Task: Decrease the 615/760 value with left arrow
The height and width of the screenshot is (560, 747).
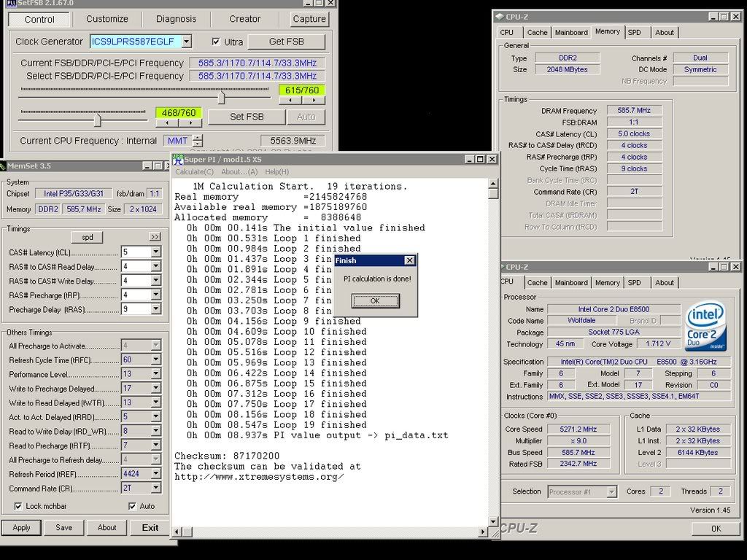Action: (290, 100)
